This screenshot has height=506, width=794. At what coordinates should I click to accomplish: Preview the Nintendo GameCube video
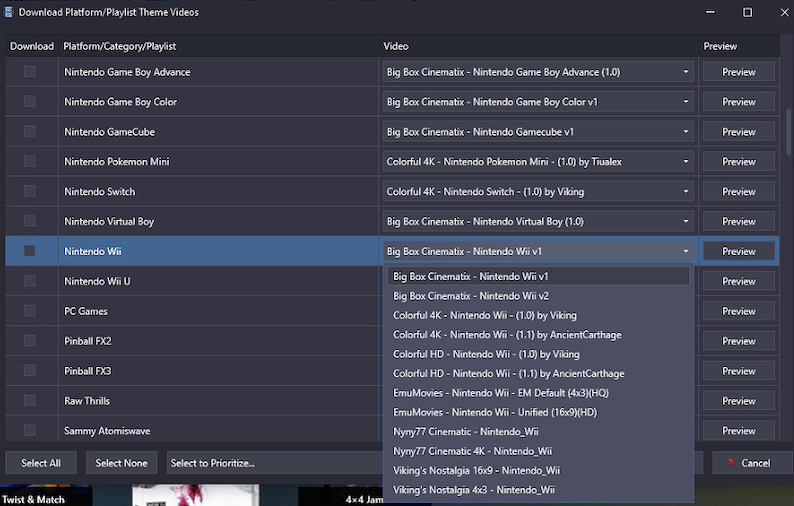pos(739,132)
